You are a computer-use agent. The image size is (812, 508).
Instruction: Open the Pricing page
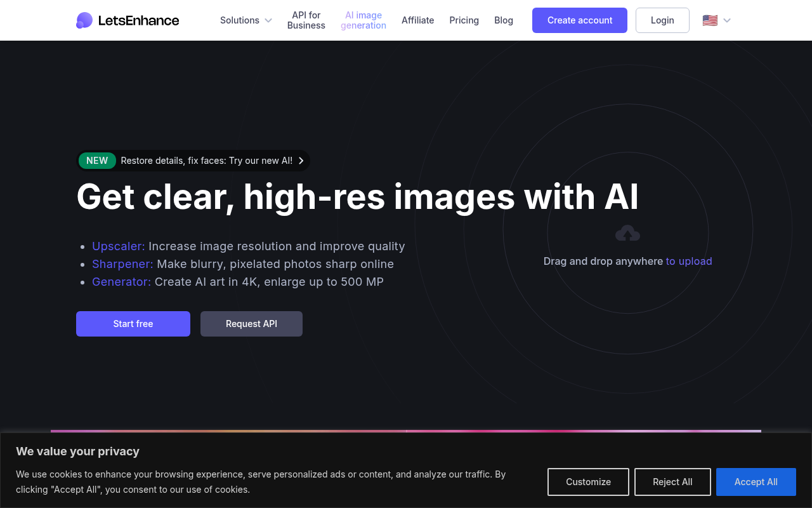pyautogui.click(x=464, y=20)
